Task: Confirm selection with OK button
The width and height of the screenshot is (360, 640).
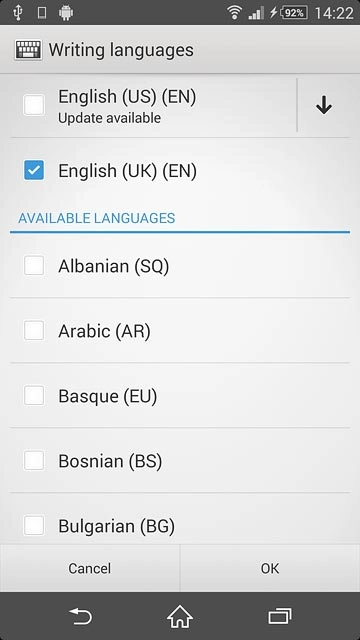Action: (x=270, y=568)
